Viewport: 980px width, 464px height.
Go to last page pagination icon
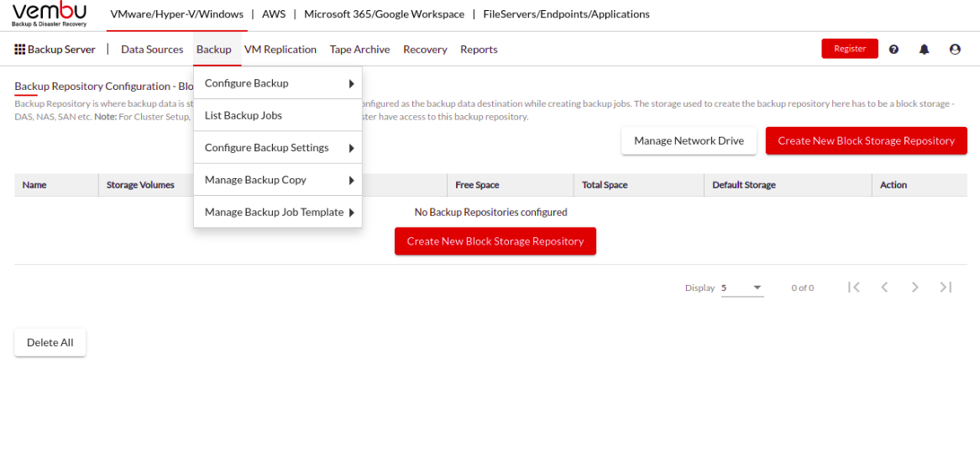pyautogui.click(x=946, y=287)
